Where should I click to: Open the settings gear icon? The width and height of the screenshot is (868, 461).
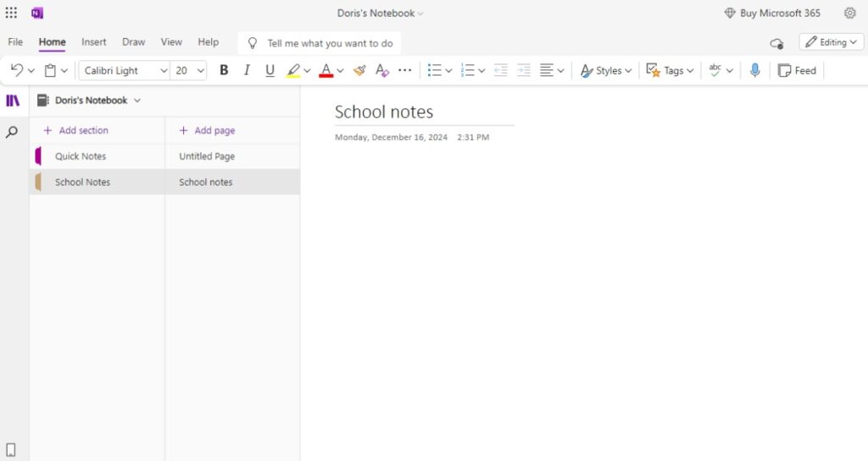[850, 13]
